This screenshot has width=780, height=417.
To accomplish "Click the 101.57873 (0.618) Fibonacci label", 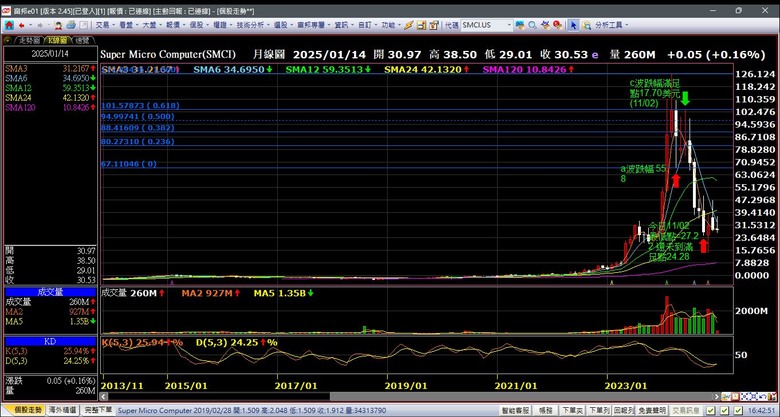I will pyautogui.click(x=141, y=105).
